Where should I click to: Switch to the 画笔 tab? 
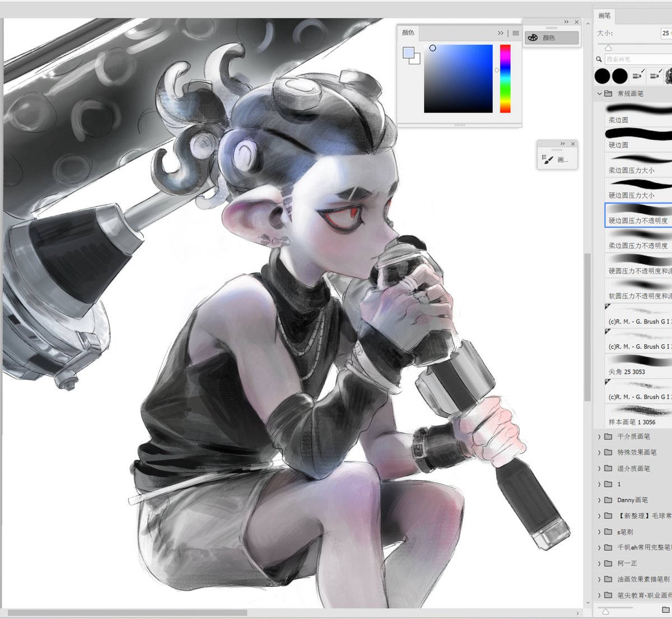(604, 16)
